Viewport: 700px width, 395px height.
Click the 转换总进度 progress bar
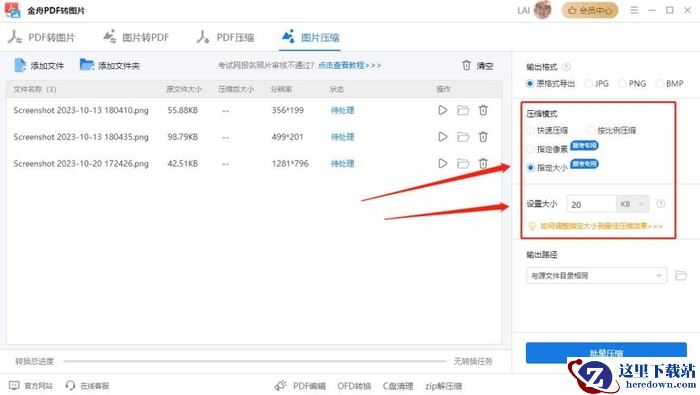[254, 361]
